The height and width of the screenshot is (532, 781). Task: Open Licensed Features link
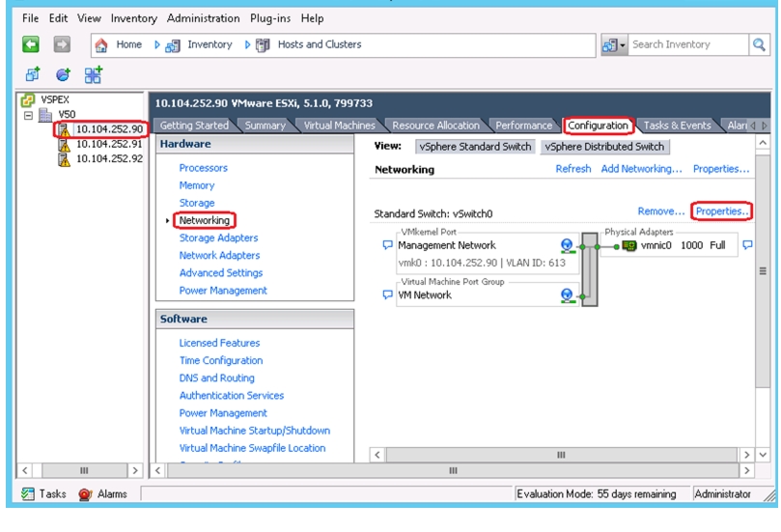(219, 343)
